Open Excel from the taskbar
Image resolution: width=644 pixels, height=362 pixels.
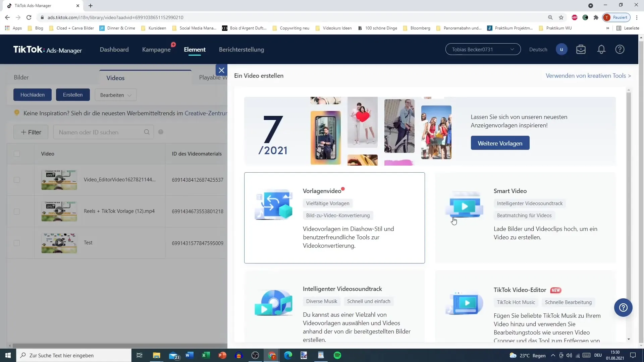[206, 355]
